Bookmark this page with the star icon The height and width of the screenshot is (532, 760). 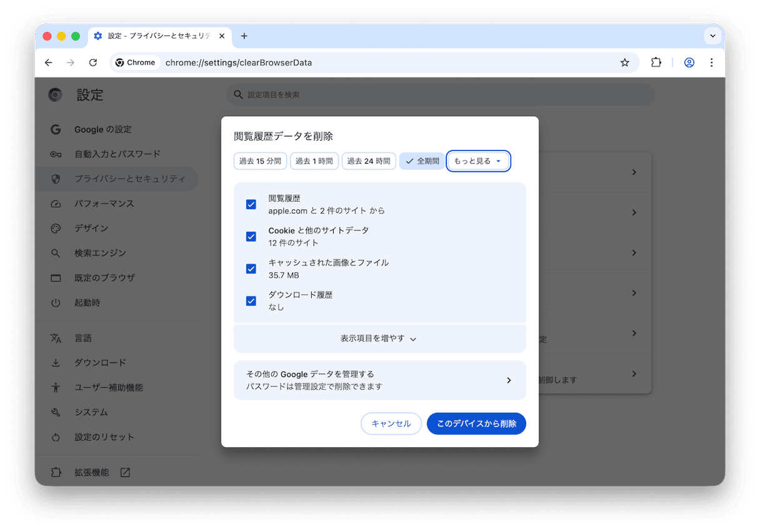[624, 62]
